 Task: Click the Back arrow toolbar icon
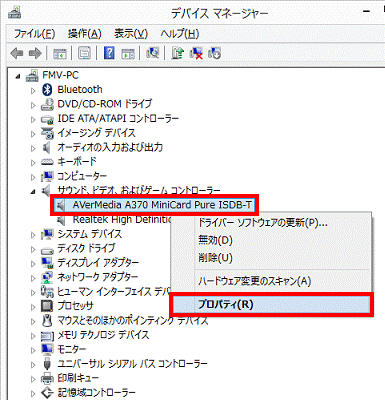[17, 53]
